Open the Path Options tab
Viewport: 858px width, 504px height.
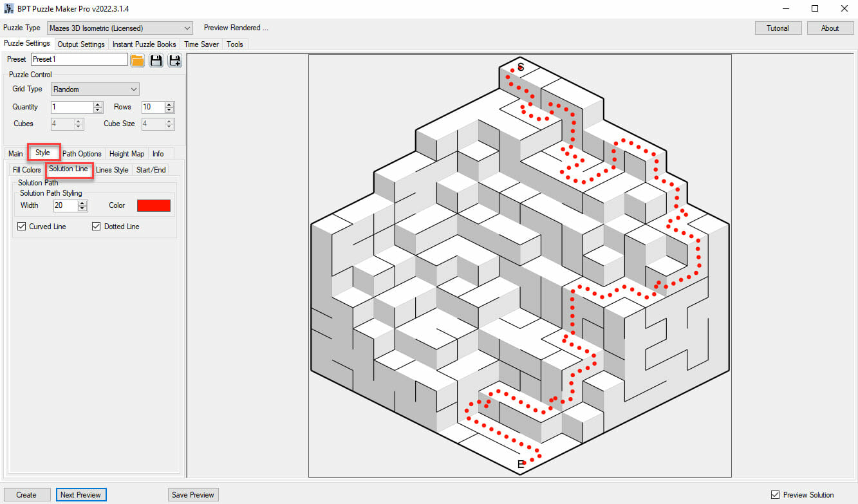point(82,153)
